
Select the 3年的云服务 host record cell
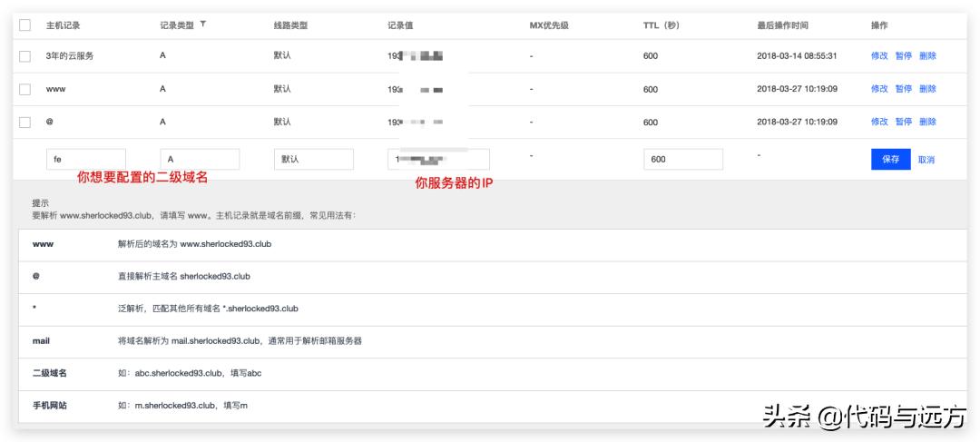tap(70, 55)
